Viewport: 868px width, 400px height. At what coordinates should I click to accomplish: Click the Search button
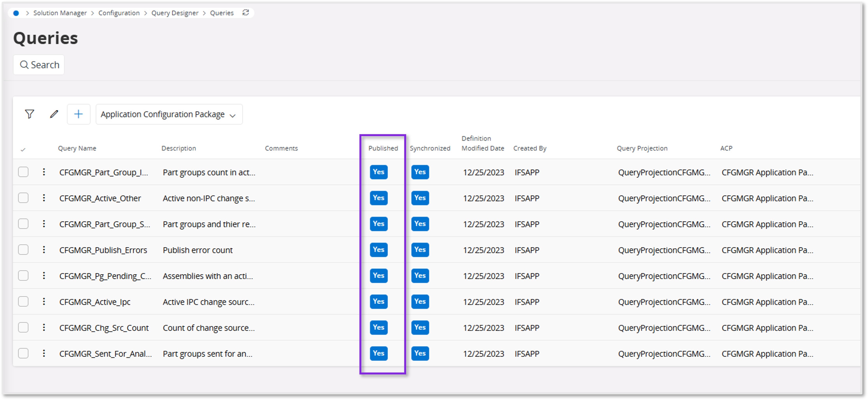coord(39,64)
